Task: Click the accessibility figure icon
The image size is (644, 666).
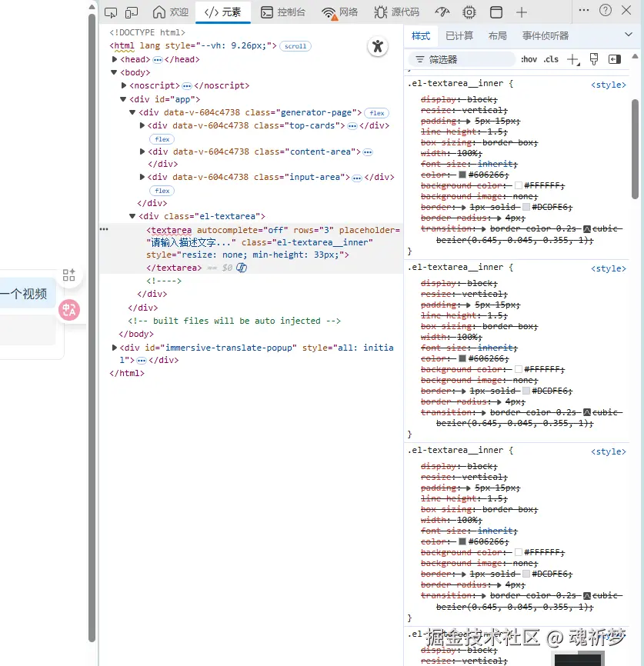Action: click(377, 46)
